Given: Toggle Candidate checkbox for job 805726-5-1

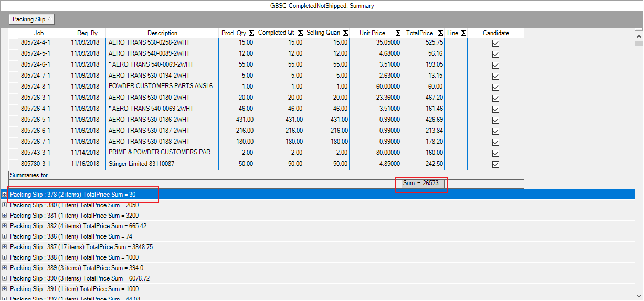Looking at the screenshot, I should coord(495,120).
